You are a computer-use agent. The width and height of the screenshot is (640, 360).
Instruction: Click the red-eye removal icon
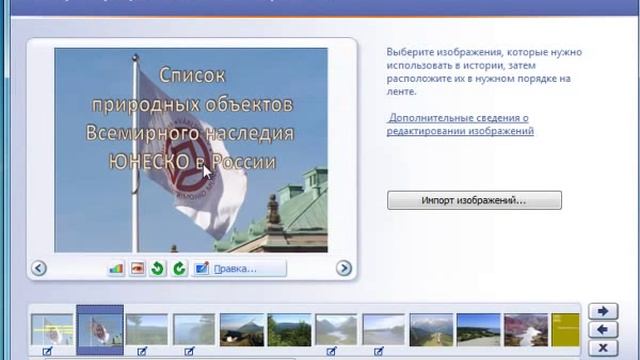pyautogui.click(x=138, y=269)
